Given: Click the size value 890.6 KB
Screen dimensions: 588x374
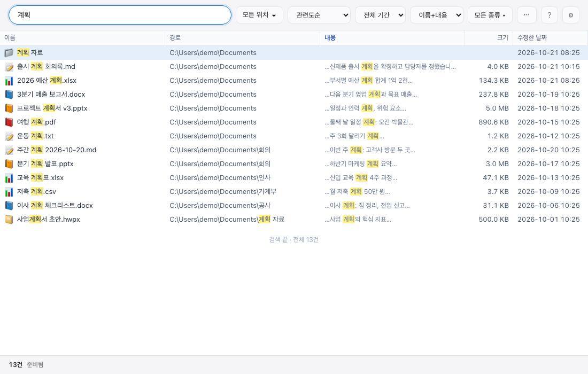Looking at the screenshot, I should pos(493,122).
